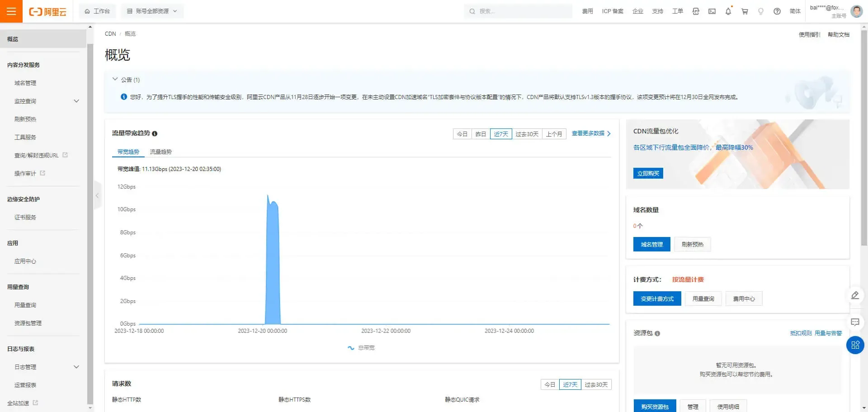Click the help question mark icon

point(777,11)
